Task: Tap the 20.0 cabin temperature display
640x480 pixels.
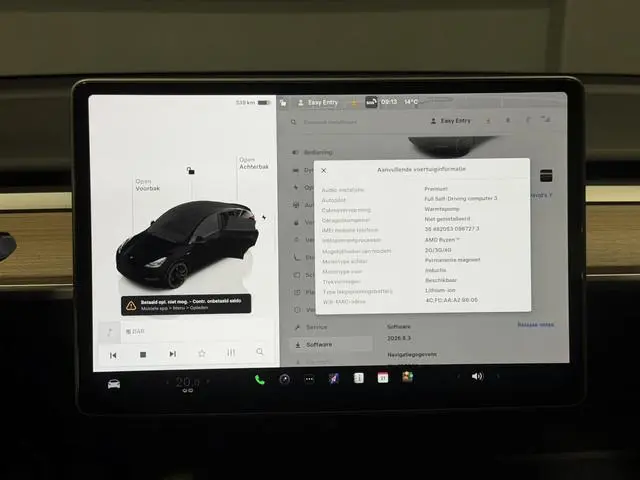Action: point(188,382)
